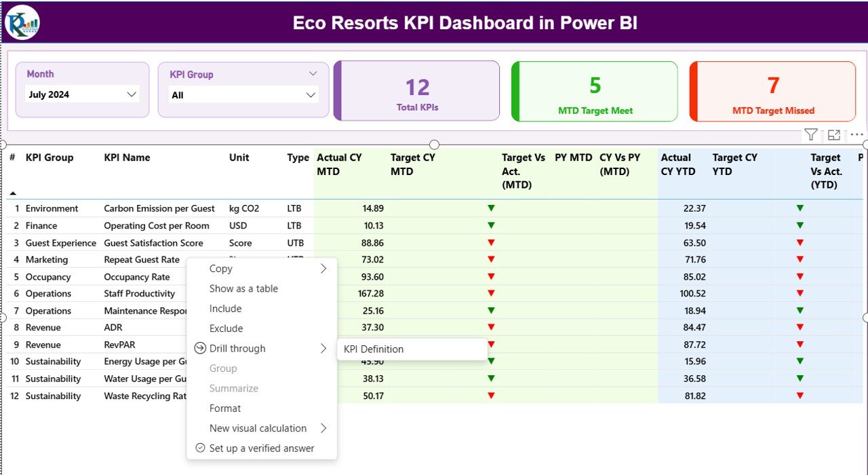Screen dimensions: 868x475
Task: Collapse the KPI Group slicer header chevron
Action: click(x=313, y=74)
